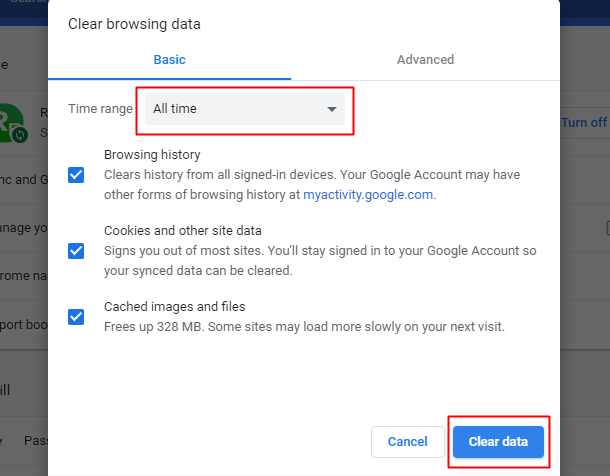Switch to the Basic tab
This screenshot has width=610, height=476.
coord(169,60)
